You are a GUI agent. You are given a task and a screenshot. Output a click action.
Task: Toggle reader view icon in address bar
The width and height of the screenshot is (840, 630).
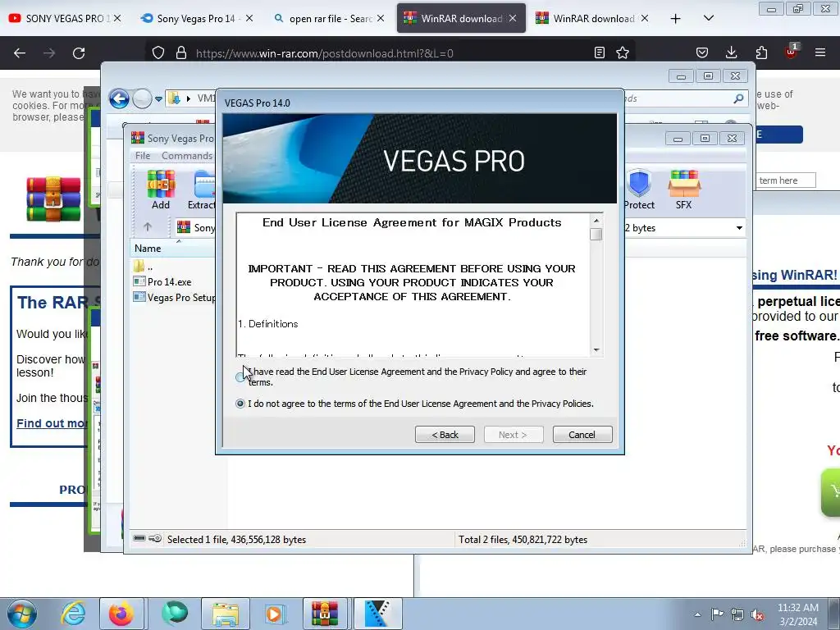(600, 52)
